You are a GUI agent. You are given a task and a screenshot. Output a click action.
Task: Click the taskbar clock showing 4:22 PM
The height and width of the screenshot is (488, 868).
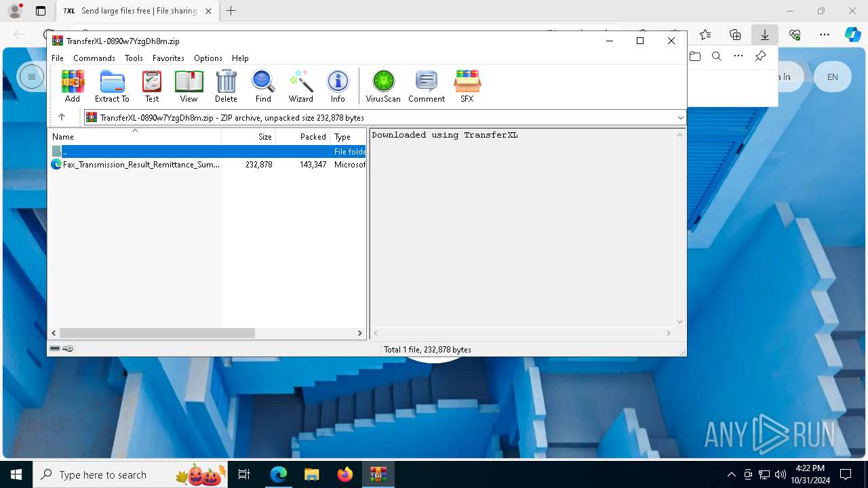(810, 474)
